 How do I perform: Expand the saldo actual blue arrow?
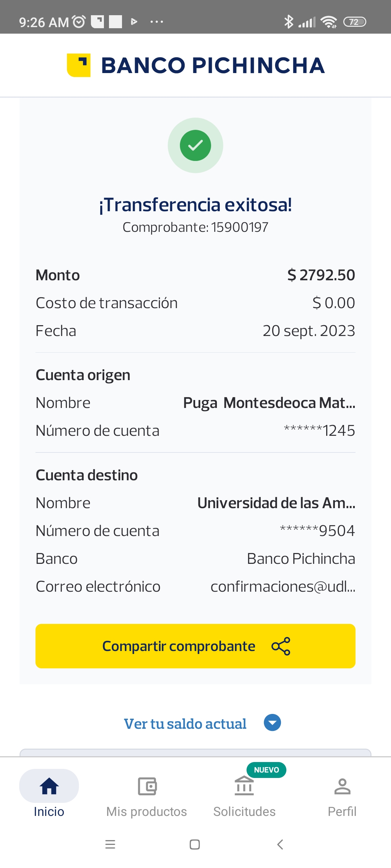click(x=272, y=723)
